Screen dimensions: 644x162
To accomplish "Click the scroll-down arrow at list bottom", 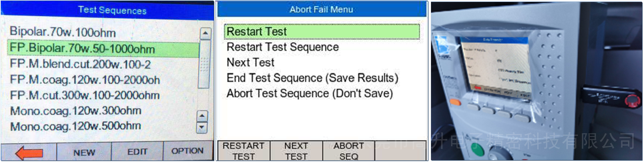I will point(202,127).
